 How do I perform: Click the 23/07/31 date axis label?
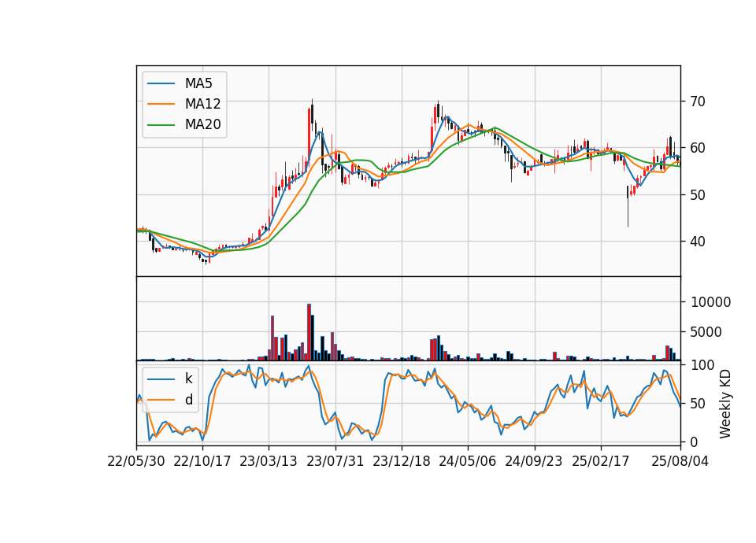[x=335, y=461]
